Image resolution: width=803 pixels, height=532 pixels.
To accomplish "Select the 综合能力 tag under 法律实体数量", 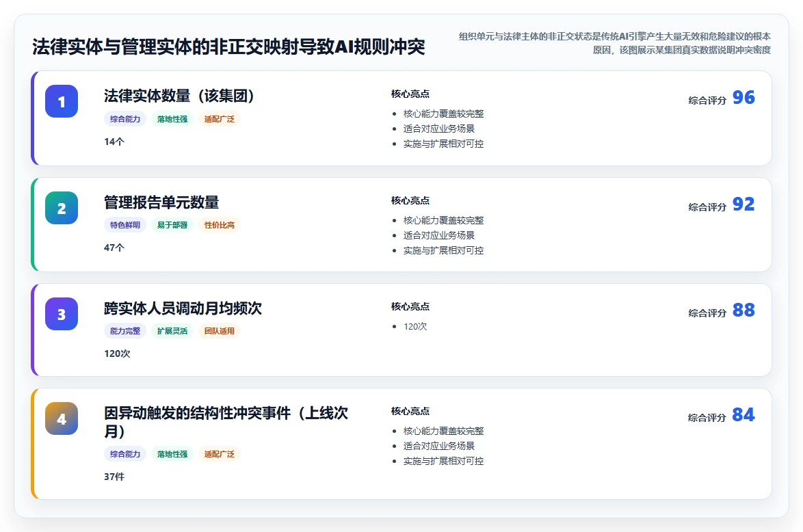I will pos(125,119).
